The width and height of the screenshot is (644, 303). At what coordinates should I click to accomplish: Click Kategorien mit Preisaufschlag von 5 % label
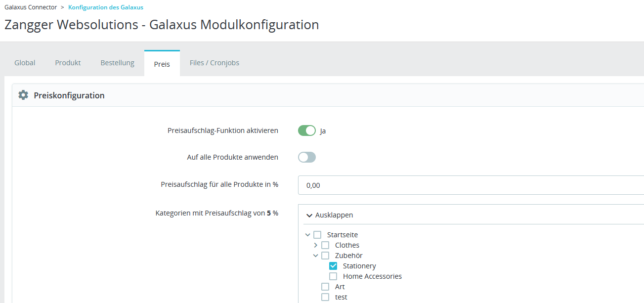point(217,213)
